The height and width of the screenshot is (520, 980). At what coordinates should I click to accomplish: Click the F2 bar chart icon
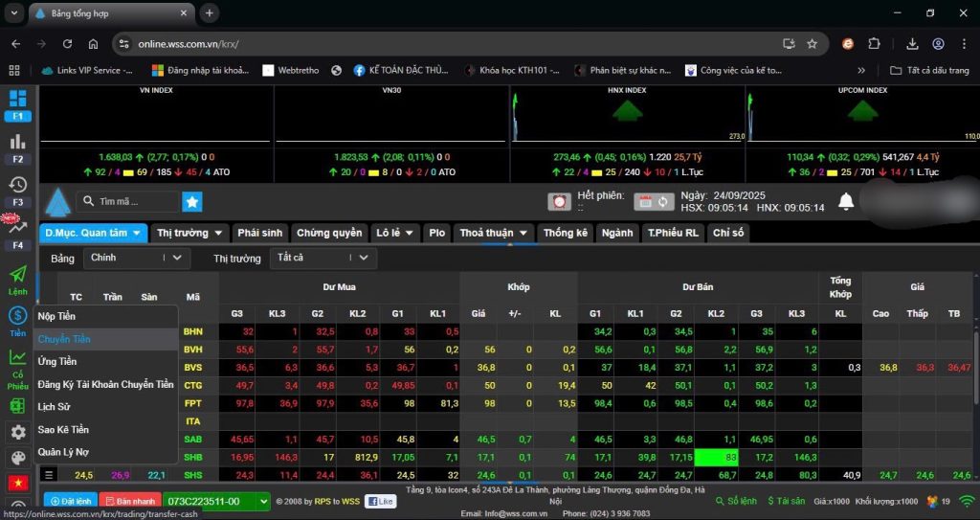pyautogui.click(x=17, y=142)
